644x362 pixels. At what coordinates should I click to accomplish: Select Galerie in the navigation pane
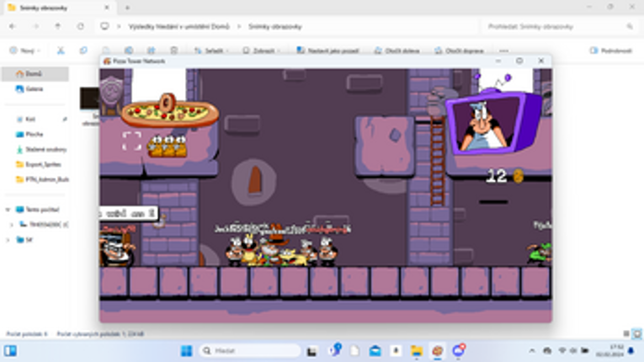click(x=35, y=88)
